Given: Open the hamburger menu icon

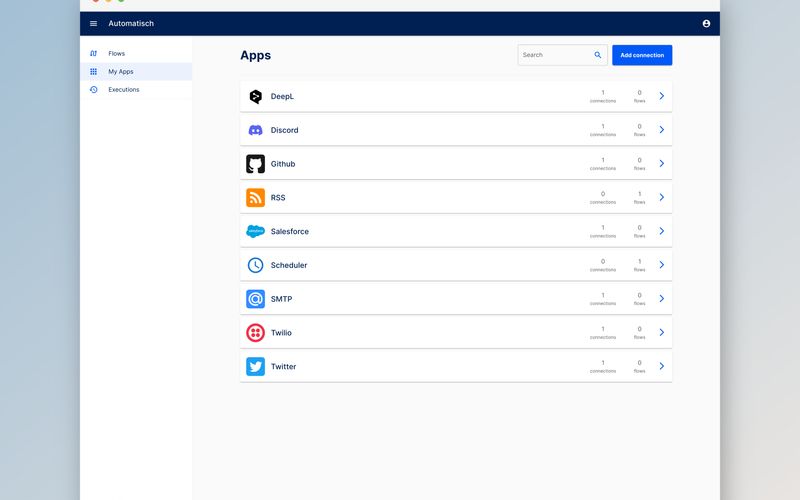Looking at the screenshot, I should click(93, 23).
